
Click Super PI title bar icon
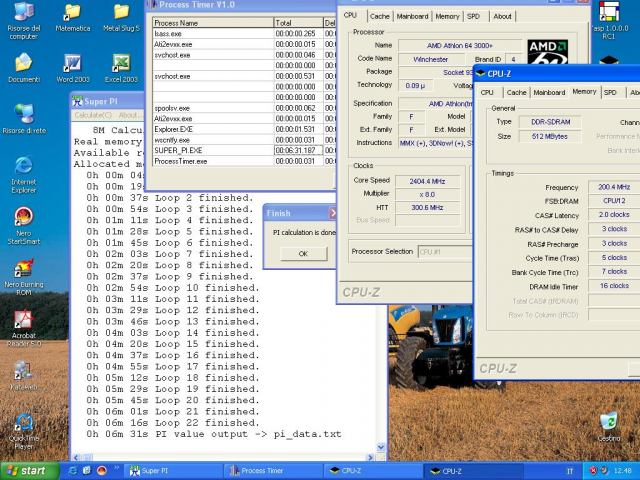(x=78, y=101)
